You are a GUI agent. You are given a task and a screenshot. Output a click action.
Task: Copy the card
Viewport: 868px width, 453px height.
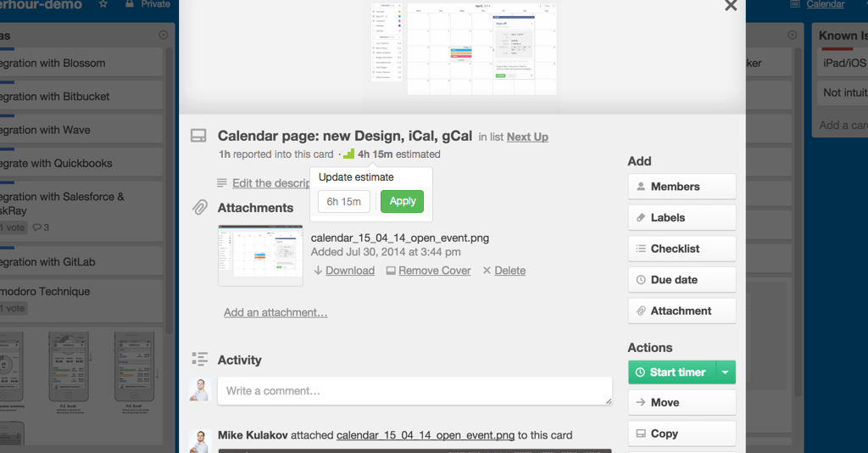pyautogui.click(x=682, y=433)
